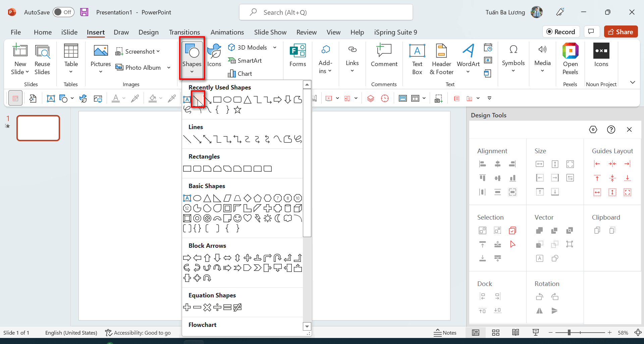This screenshot has width=644, height=344.
Task: Choose the 5-point Star recent shape
Action: click(237, 110)
